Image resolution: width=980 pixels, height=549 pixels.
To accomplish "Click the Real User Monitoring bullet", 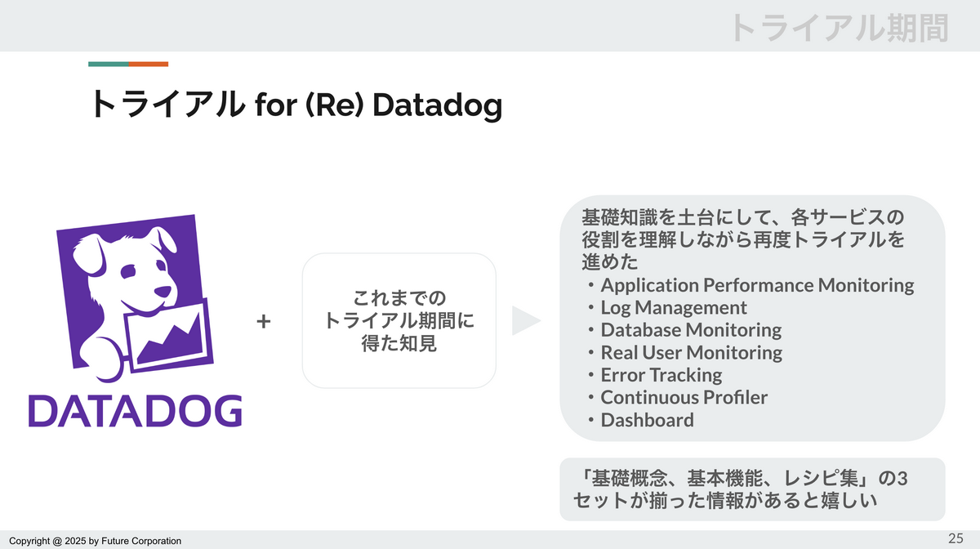I will click(x=683, y=353).
